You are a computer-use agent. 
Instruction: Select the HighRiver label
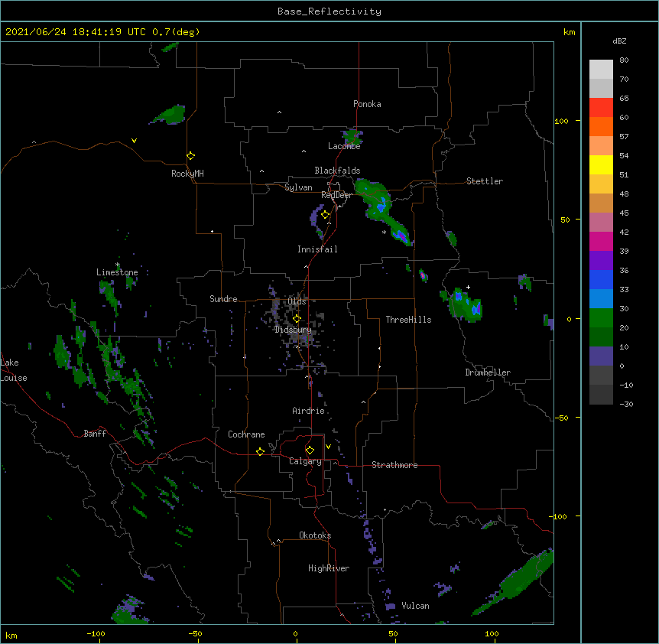pyautogui.click(x=329, y=568)
